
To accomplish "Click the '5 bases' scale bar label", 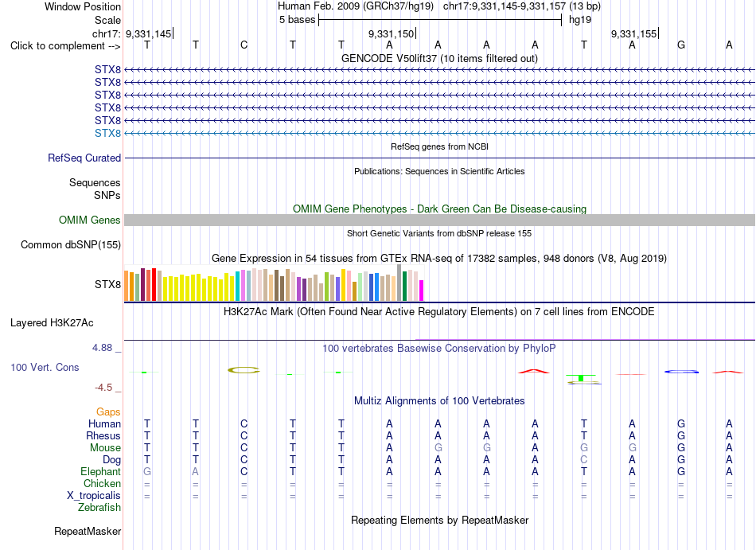I will (297, 20).
